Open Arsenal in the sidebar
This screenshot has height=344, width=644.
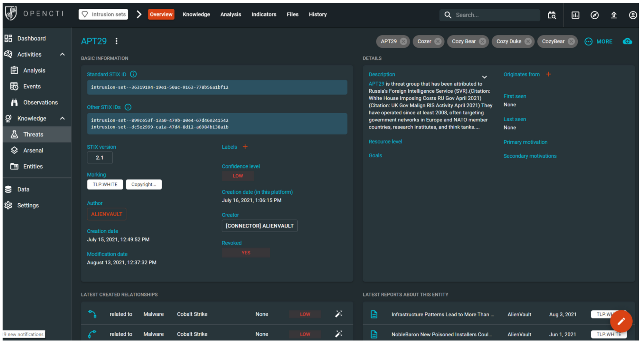tap(33, 150)
